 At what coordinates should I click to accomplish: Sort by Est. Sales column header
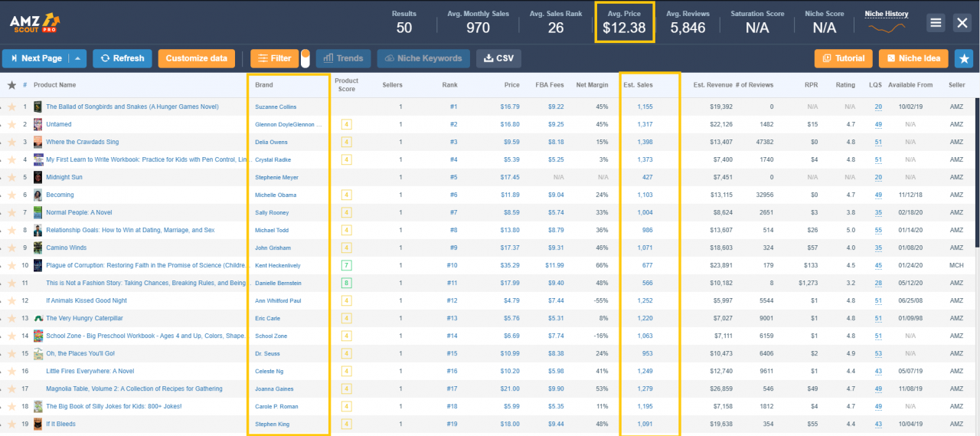[638, 85]
